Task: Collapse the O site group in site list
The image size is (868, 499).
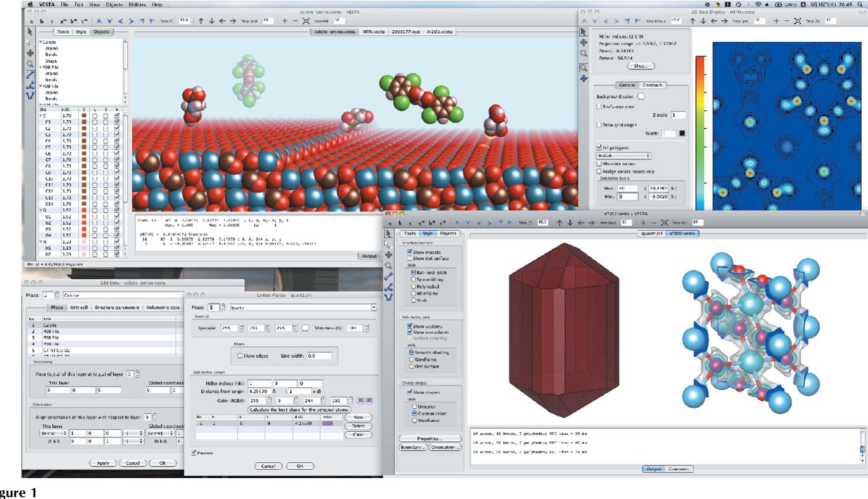Action: click(x=40, y=210)
